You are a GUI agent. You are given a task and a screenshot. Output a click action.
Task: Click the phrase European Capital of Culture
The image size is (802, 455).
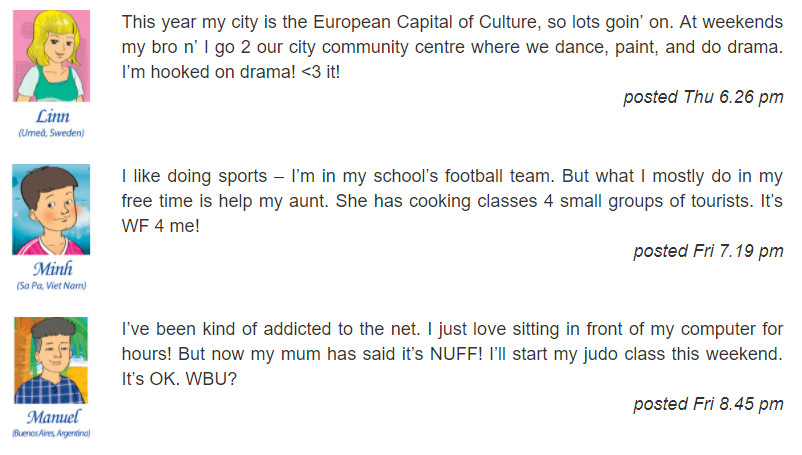[425, 22]
